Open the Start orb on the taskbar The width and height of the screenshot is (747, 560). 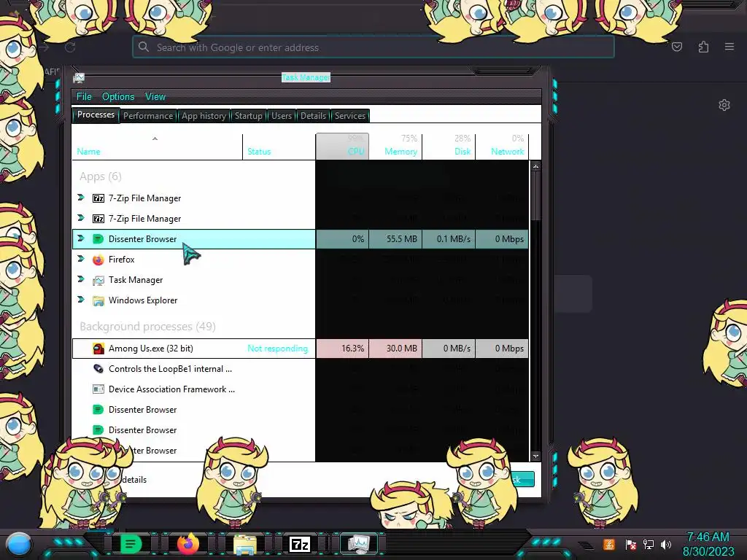pos(18,544)
